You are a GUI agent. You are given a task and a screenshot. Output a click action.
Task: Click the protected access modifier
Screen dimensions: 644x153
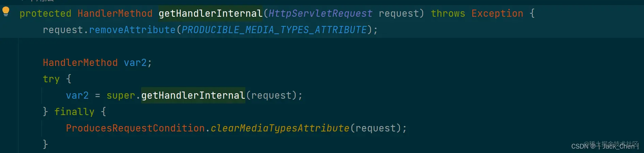(45, 13)
